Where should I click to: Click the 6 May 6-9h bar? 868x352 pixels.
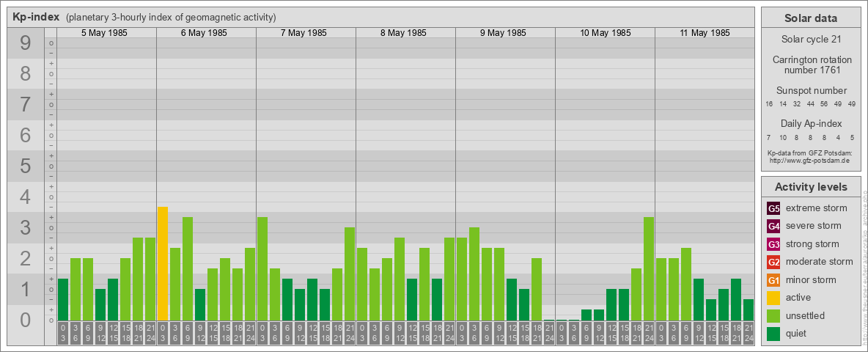[x=188, y=268]
